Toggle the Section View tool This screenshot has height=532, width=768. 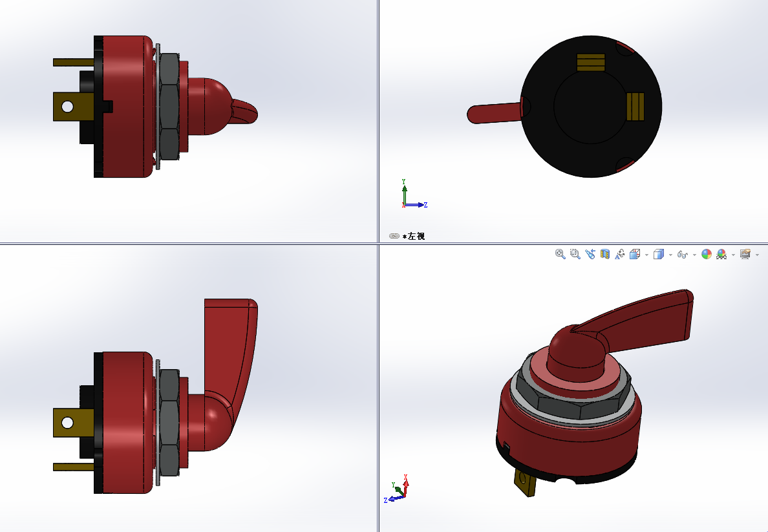pyautogui.click(x=605, y=254)
